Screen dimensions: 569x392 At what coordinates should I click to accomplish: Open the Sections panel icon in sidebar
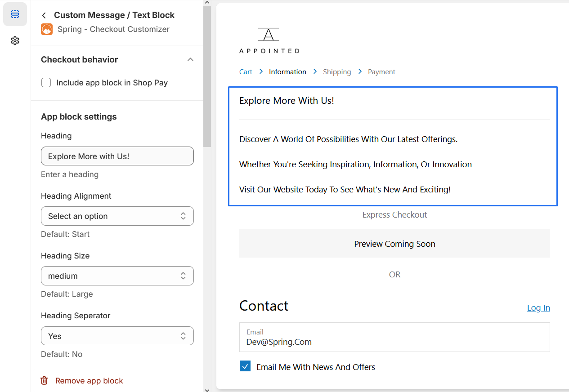tap(15, 14)
